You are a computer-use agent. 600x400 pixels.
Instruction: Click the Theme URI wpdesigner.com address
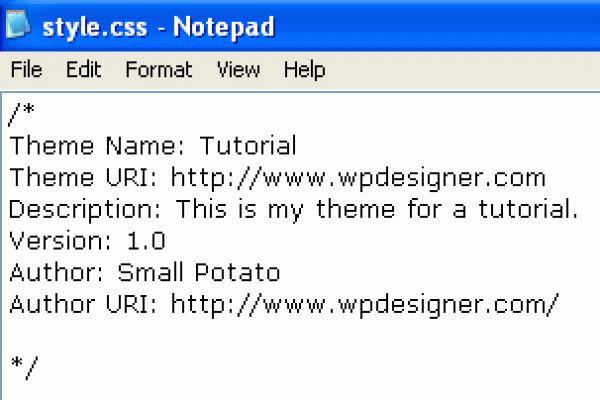coord(357,178)
